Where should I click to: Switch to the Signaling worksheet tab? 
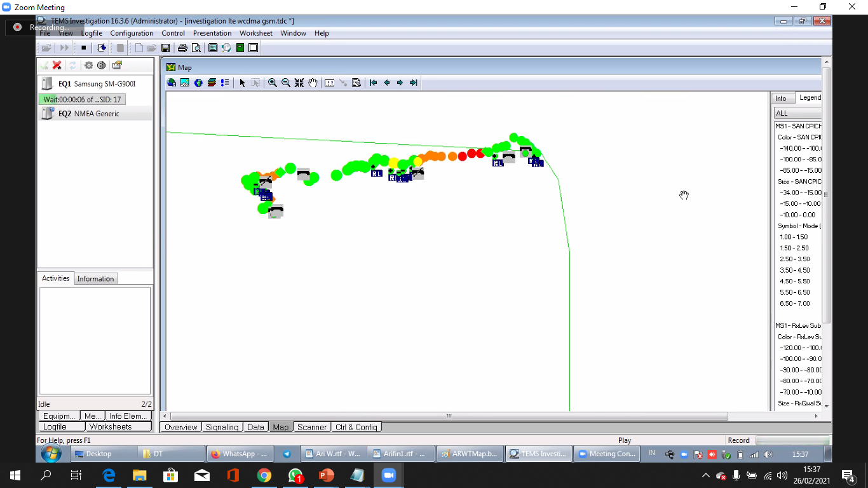click(222, 427)
